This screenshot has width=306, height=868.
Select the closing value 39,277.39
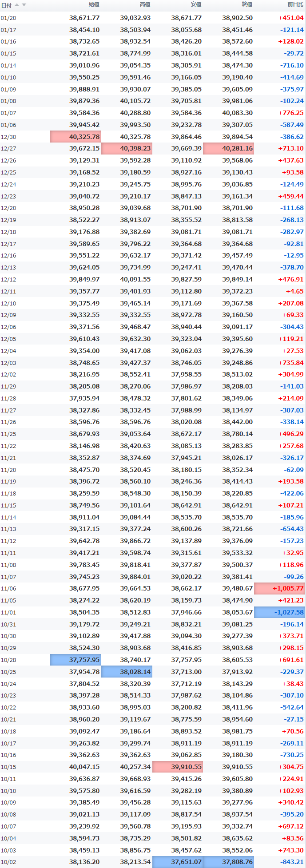[237, 636]
